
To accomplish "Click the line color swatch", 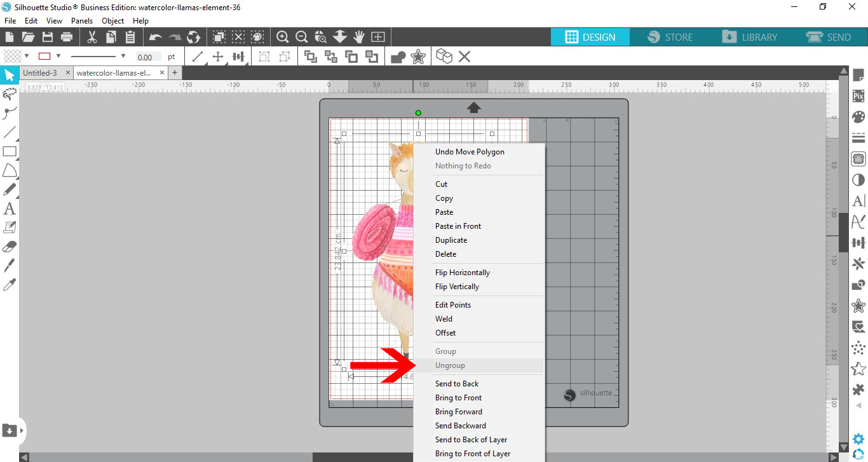I will [x=44, y=56].
